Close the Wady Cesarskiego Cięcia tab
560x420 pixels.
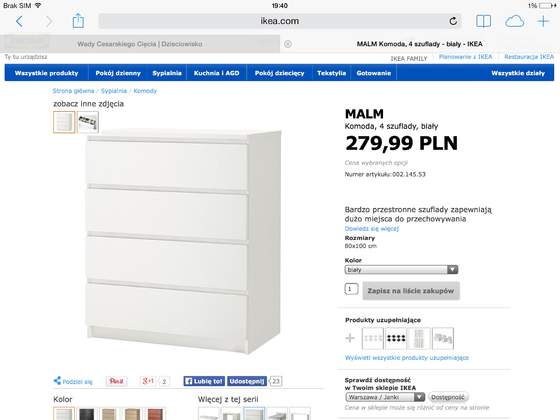pyautogui.click(x=288, y=44)
